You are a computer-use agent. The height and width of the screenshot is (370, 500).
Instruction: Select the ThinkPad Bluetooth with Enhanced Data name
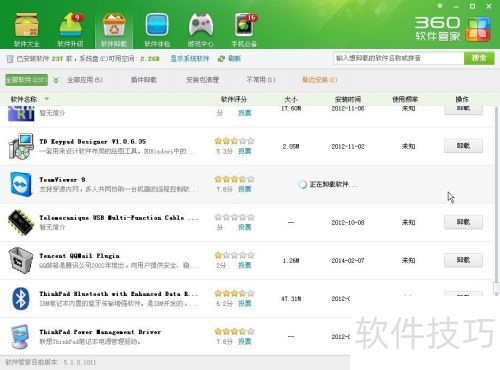tap(119, 294)
